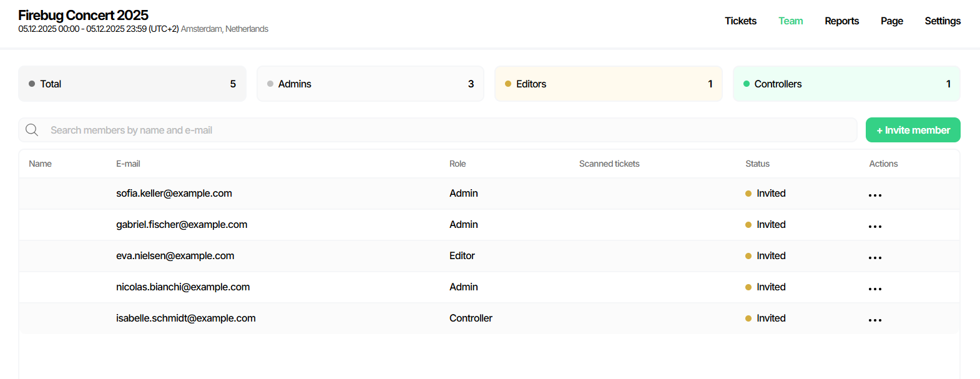Filter members by Controllers card
The image size is (980, 379).
[846, 84]
